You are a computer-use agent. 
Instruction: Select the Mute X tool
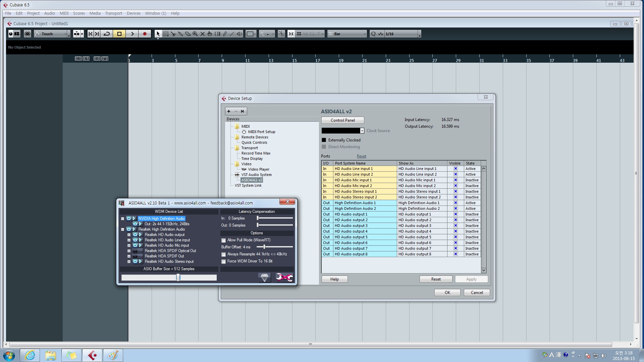[x=203, y=34]
